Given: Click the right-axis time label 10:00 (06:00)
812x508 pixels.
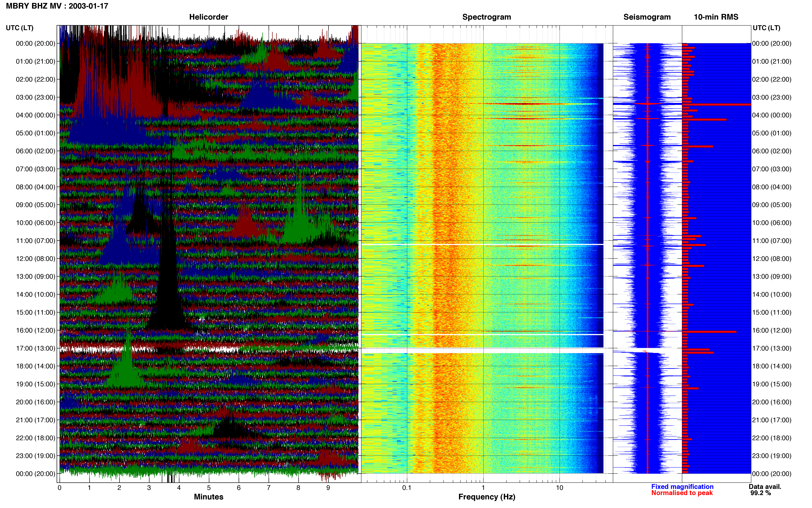Looking at the screenshot, I should click(x=772, y=223).
